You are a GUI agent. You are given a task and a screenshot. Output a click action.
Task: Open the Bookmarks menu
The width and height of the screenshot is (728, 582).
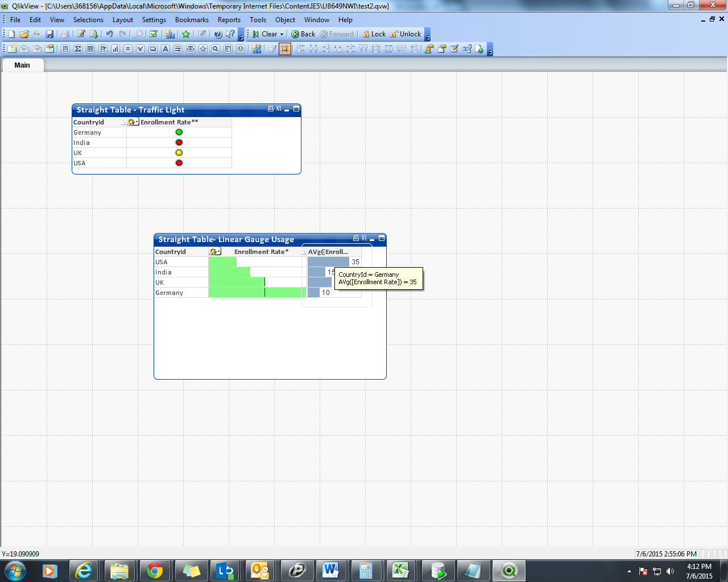[x=192, y=20]
